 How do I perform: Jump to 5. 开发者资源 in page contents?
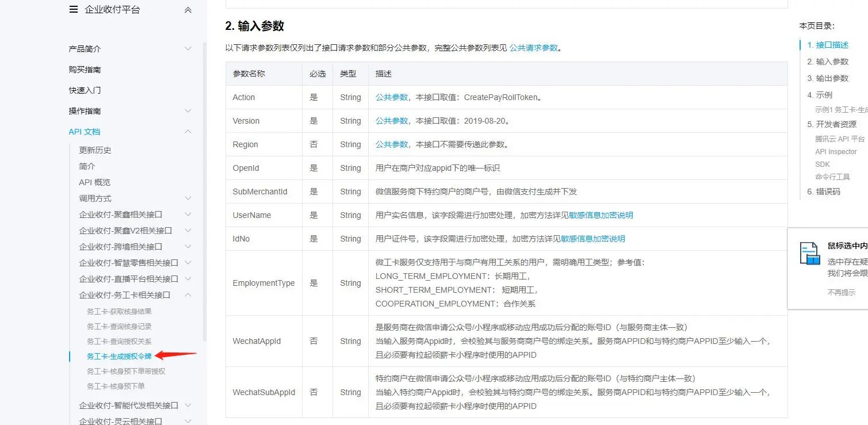coord(832,124)
